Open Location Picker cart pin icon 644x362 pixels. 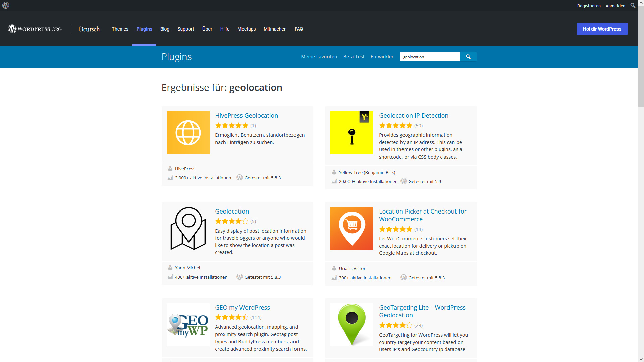(352, 229)
